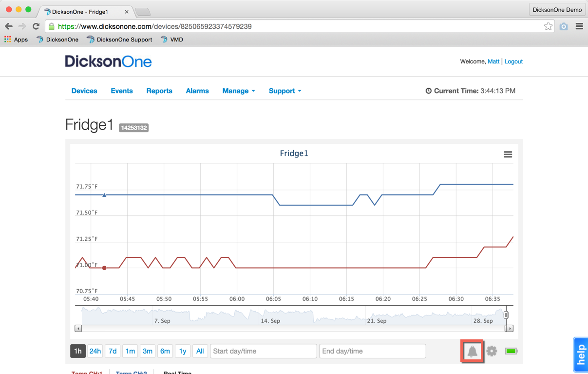Click the 14. Sep navigator label
Viewport: 588px width, 374px height.
coord(270,321)
